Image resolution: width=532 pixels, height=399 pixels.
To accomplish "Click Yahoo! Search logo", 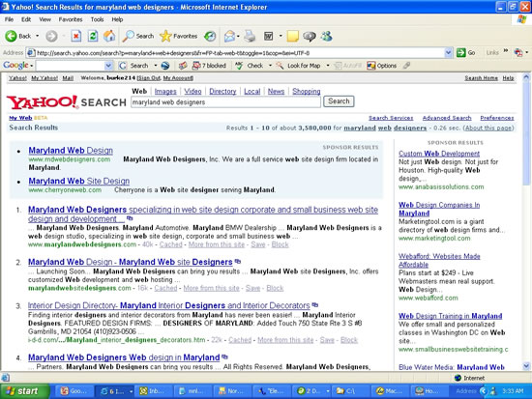I will click(x=67, y=102).
